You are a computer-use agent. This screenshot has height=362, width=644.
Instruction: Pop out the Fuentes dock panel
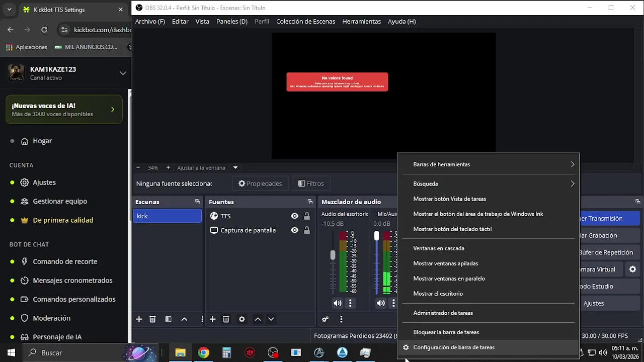pos(310,202)
